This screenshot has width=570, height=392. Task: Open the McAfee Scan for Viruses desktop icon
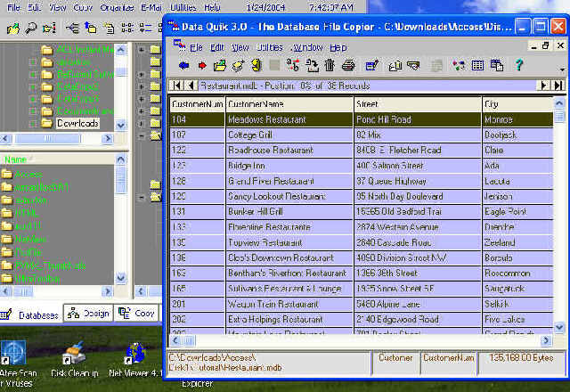[x=14, y=363]
